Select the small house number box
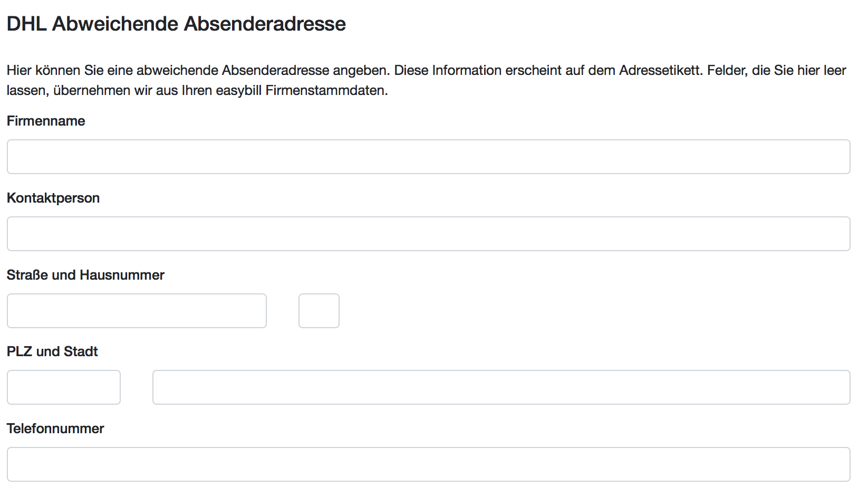 319,311
